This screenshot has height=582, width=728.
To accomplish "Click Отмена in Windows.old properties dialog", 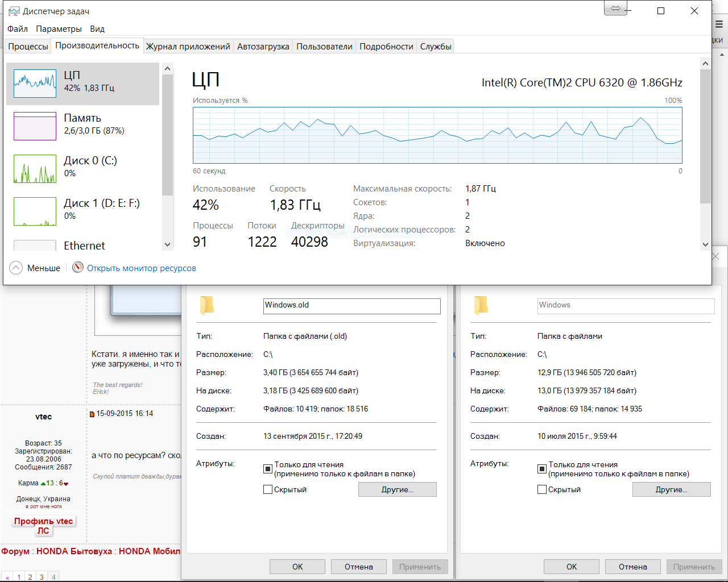I will click(x=359, y=567).
